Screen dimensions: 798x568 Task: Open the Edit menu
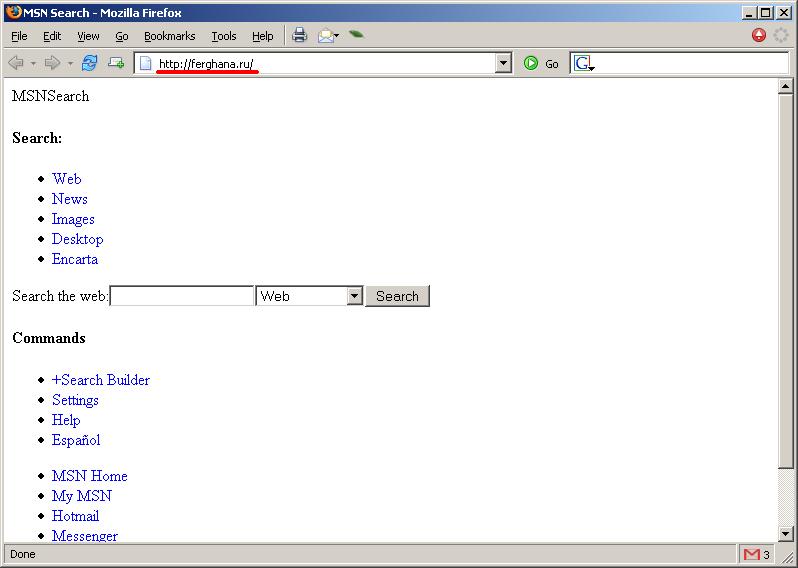click(x=52, y=36)
